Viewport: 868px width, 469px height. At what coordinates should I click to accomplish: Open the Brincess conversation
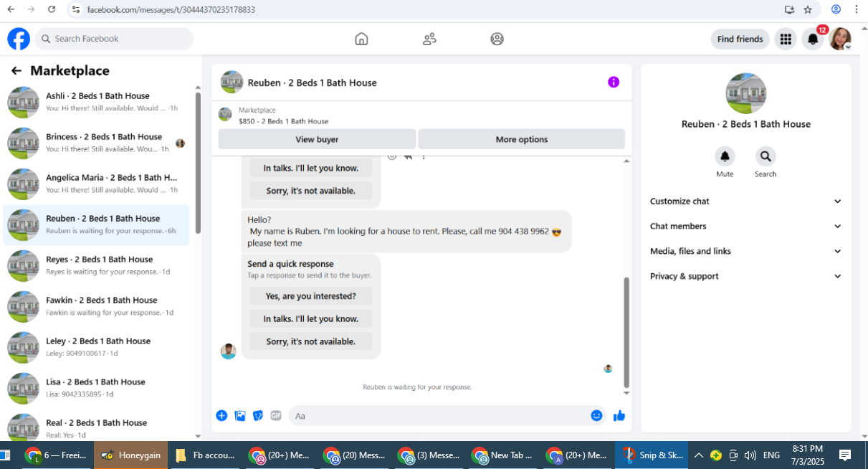97,143
